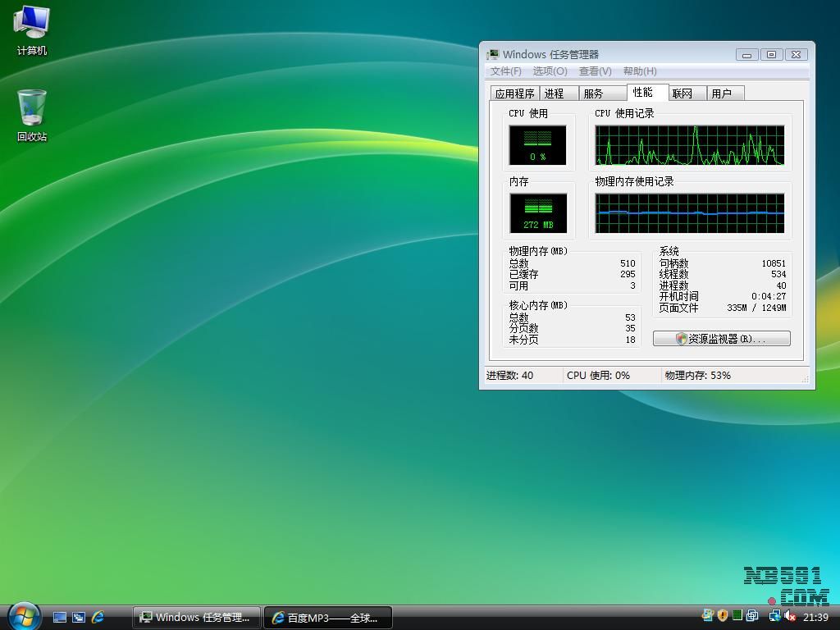Click the security shield alert tray icon

click(x=722, y=616)
